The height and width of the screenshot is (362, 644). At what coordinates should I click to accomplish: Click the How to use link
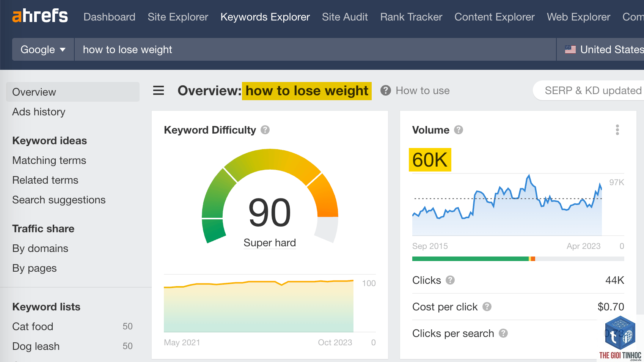(423, 90)
